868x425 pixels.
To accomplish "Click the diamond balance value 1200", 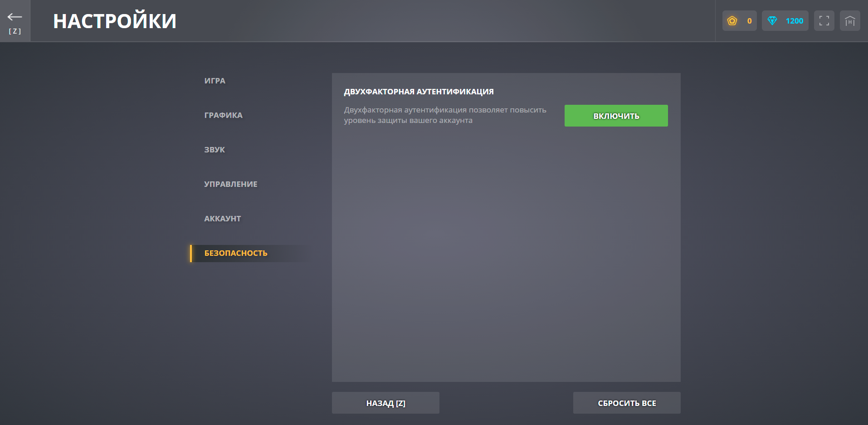I will [795, 21].
